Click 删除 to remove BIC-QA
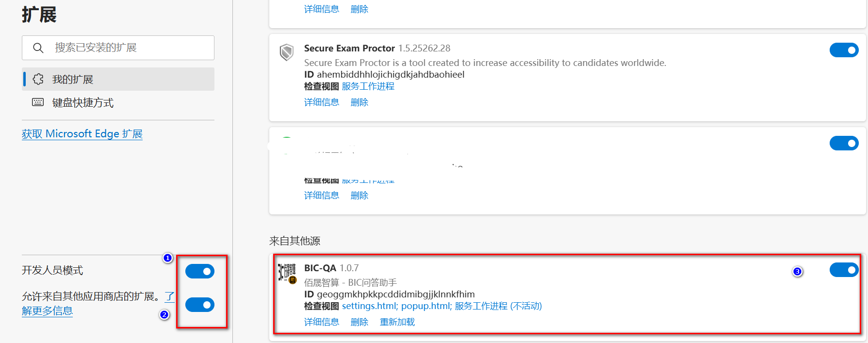The width and height of the screenshot is (868, 343). (359, 322)
